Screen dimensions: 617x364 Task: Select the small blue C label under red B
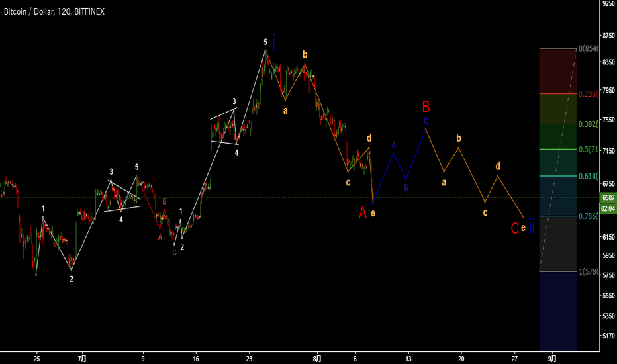(426, 122)
